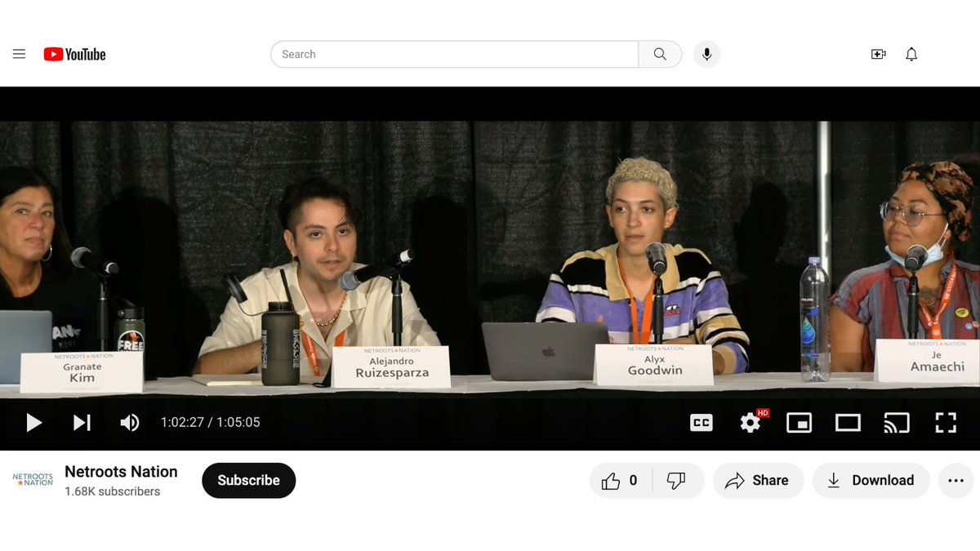Open the player settings gear
Viewport: 980px width, 551px height.
pyautogui.click(x=751, y=422)
